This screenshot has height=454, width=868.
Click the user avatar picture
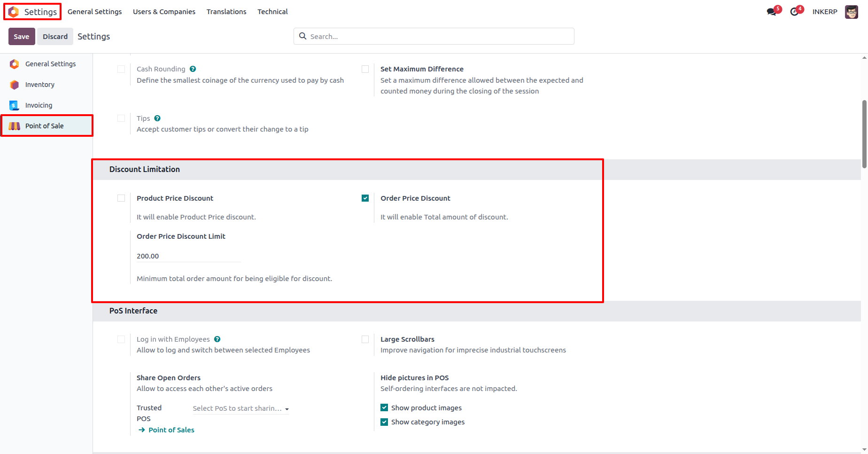click(851, 12)
